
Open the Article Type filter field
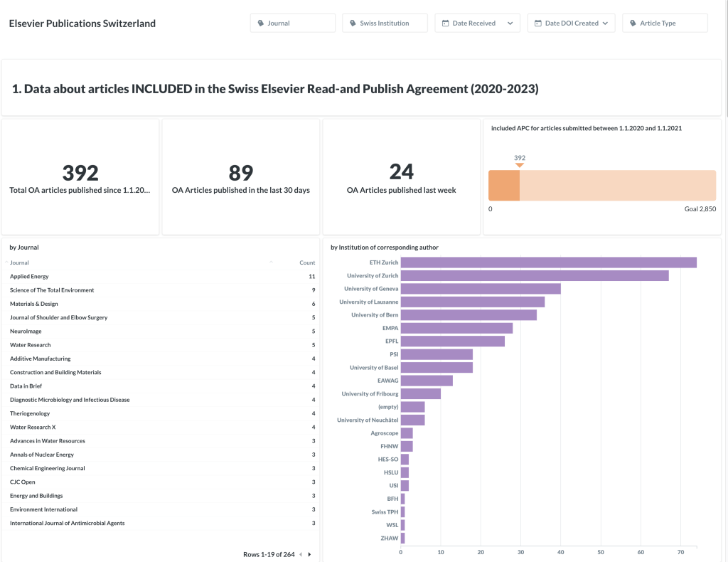(665, 23)
